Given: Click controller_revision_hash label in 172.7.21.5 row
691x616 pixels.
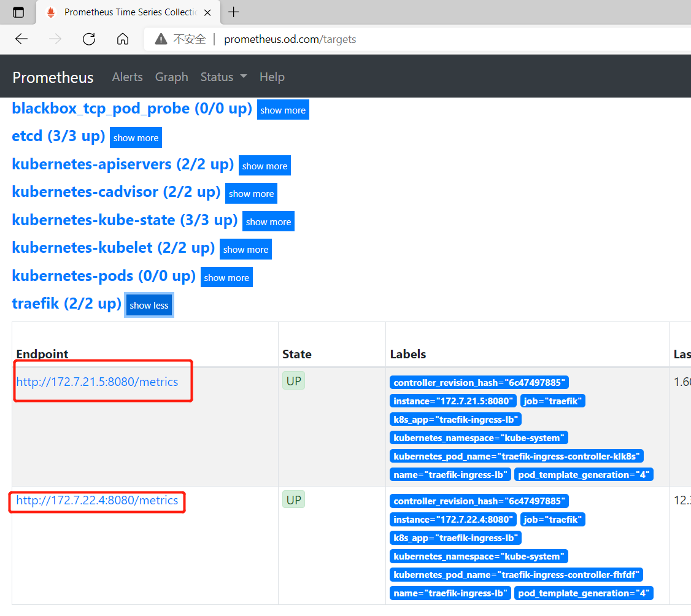Looking at the screenshot, I should click(479, 382).
